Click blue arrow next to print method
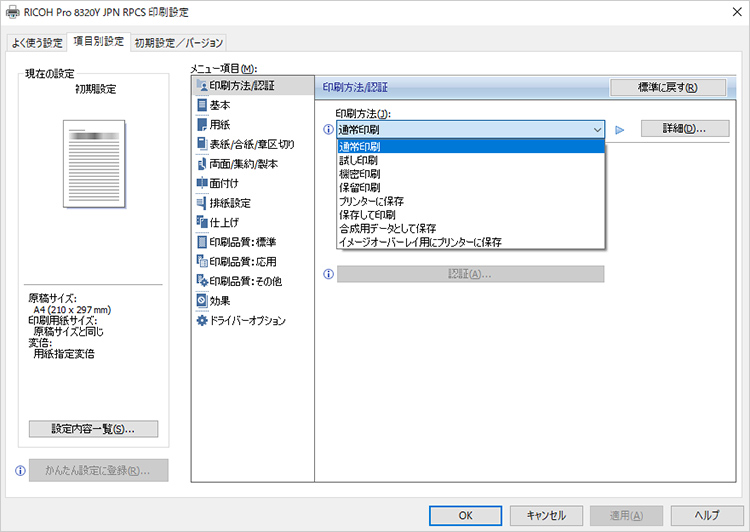Image resolution: width=750 pixels, height=532 pixels. (x=620, y=129)
